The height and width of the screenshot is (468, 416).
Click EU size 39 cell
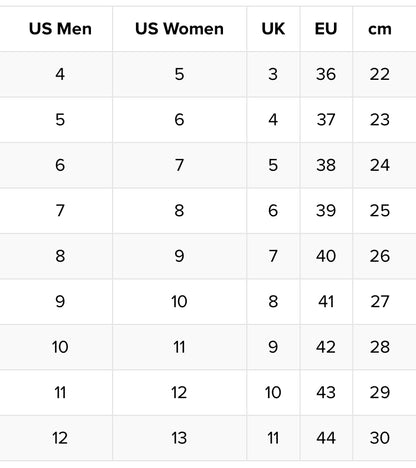[326, 211]
